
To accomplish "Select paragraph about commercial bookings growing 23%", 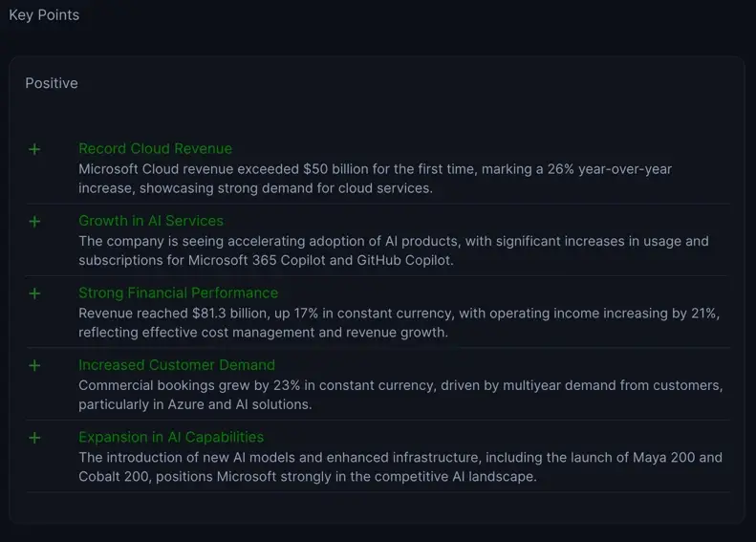I will [x=400, y=395].
